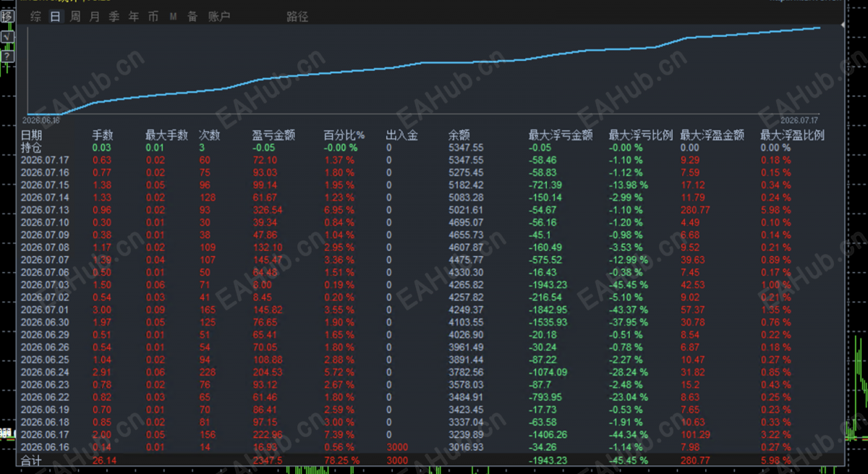Click the 最大浮盈金额 column header
Viewport: 868px width, 474px height.
[x=712, y=135]
